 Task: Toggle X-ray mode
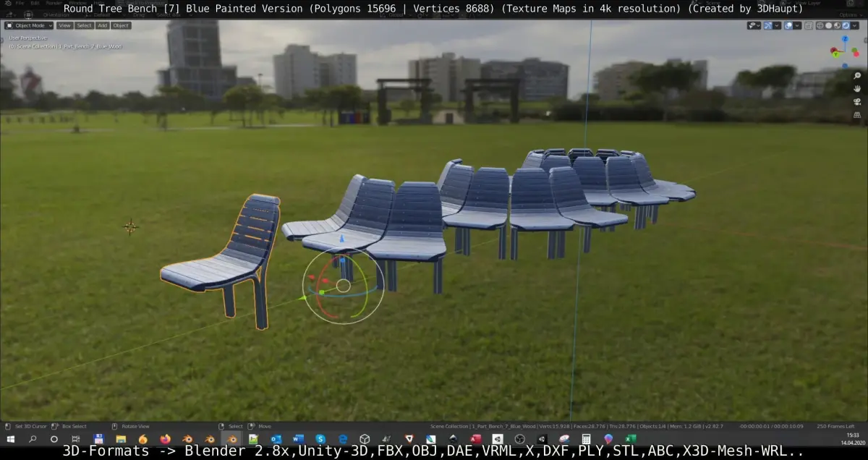[x=809, y=25]
